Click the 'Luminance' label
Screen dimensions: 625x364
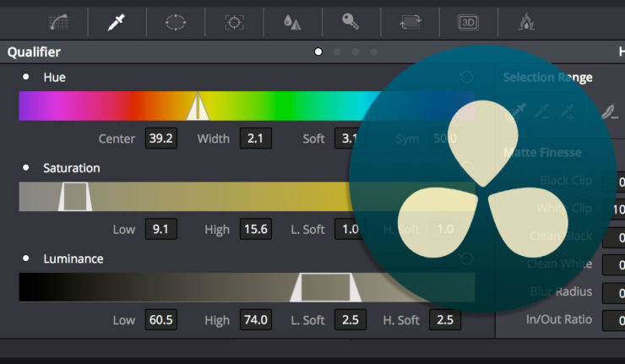tap(73, 258)
